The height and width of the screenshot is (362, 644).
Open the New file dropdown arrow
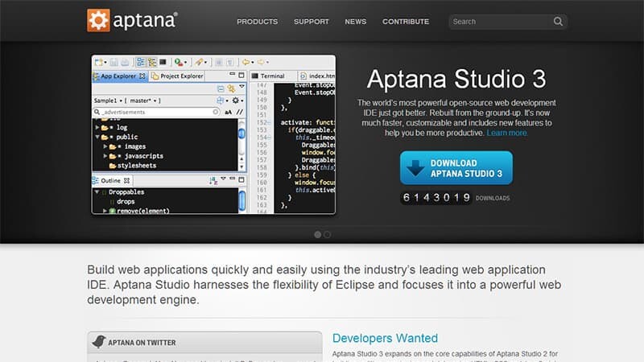coord(105,63)
